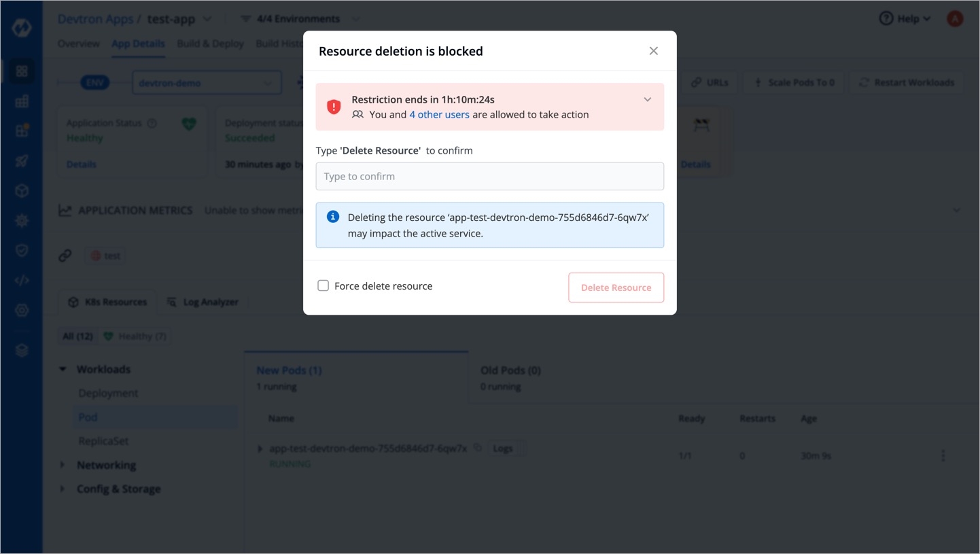Screen dimensions: 980x554
Task: Click the URLs button
Action: point(709,83)
